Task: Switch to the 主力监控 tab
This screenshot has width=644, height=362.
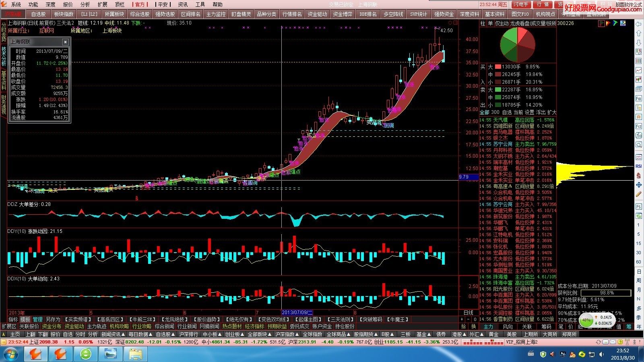Action: [216, 14]
